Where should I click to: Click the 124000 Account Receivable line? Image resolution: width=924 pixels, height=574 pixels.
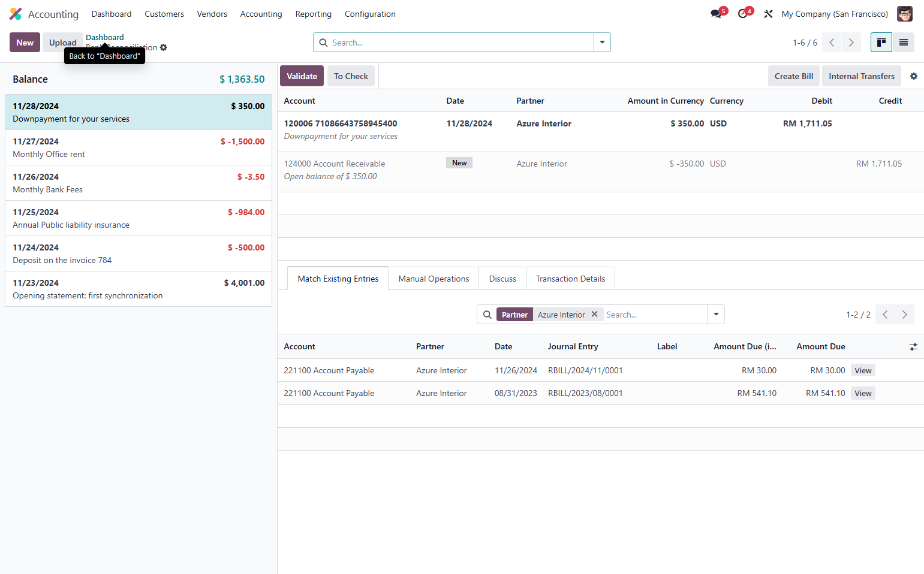click(x=600, y=172)
